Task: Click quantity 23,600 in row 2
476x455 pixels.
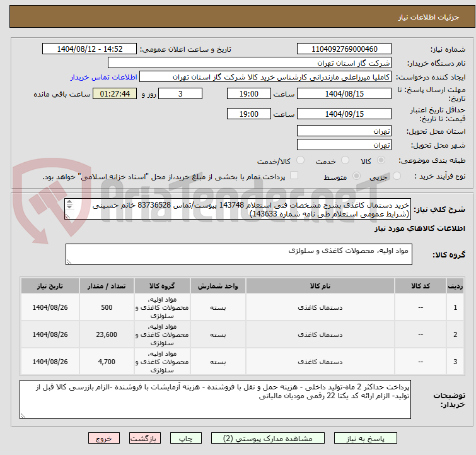Action: [x=107, y=334]
